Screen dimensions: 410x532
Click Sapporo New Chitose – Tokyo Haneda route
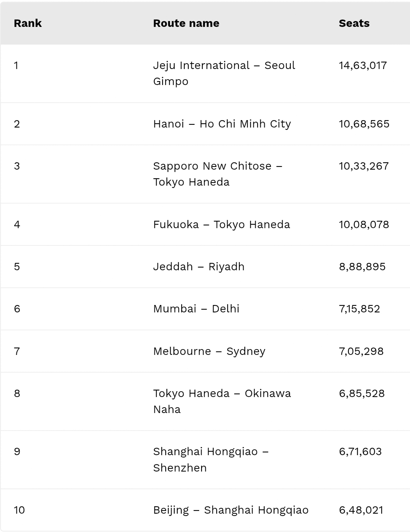coord(217,174)
